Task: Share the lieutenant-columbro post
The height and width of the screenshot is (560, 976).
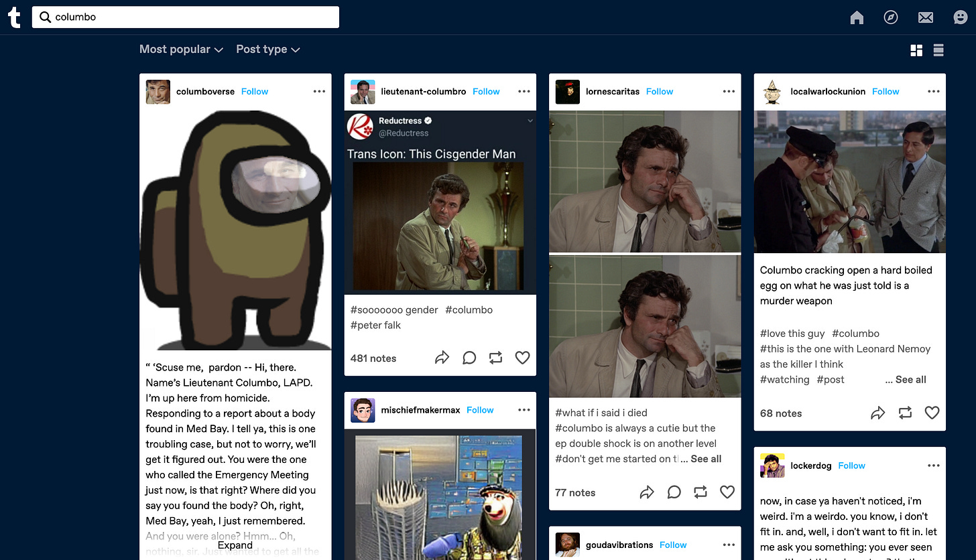Action: 442,358
